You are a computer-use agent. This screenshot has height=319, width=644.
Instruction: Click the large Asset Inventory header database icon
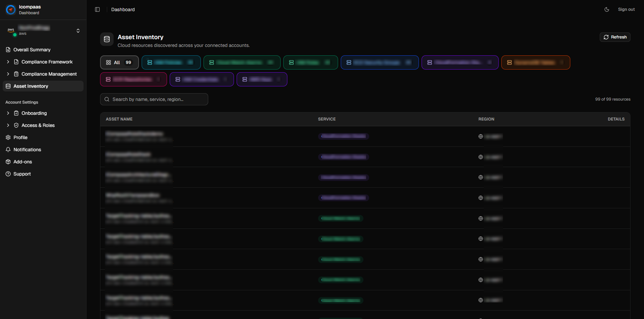point(107,39)
